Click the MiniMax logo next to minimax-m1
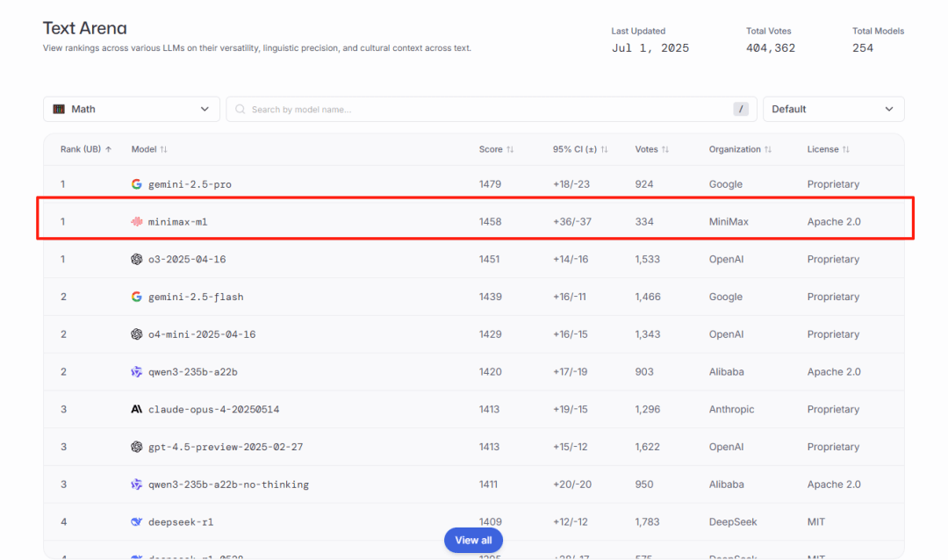The height and width of the screenshot is (560, 948). [x=137, y=221]
